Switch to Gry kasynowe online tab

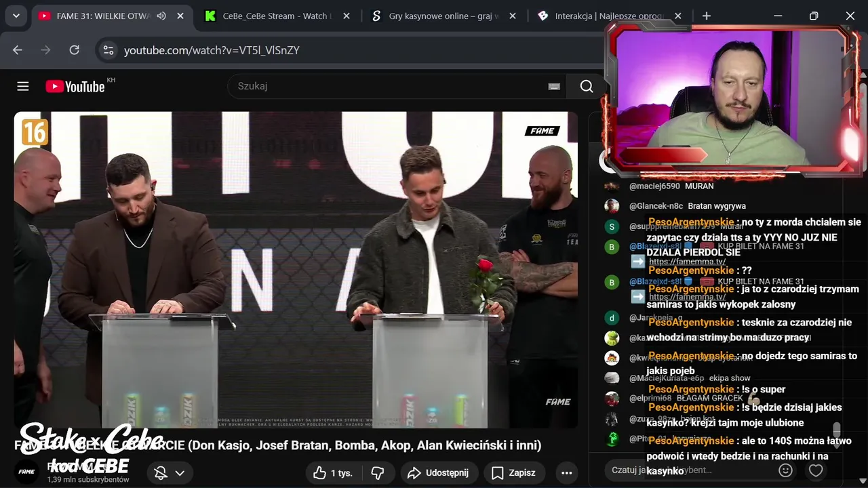tap(444, 16)
